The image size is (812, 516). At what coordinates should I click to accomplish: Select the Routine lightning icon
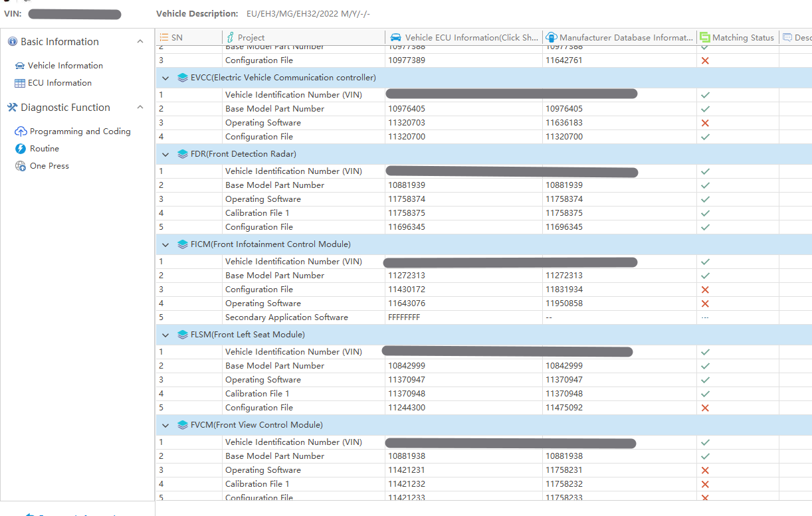coord(21,149)
